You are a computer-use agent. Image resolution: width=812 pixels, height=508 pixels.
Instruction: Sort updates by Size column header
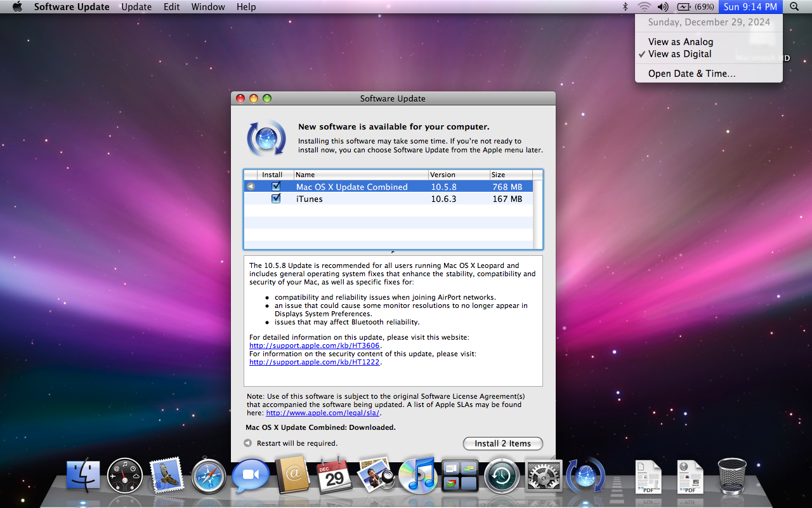click(511, 175)
